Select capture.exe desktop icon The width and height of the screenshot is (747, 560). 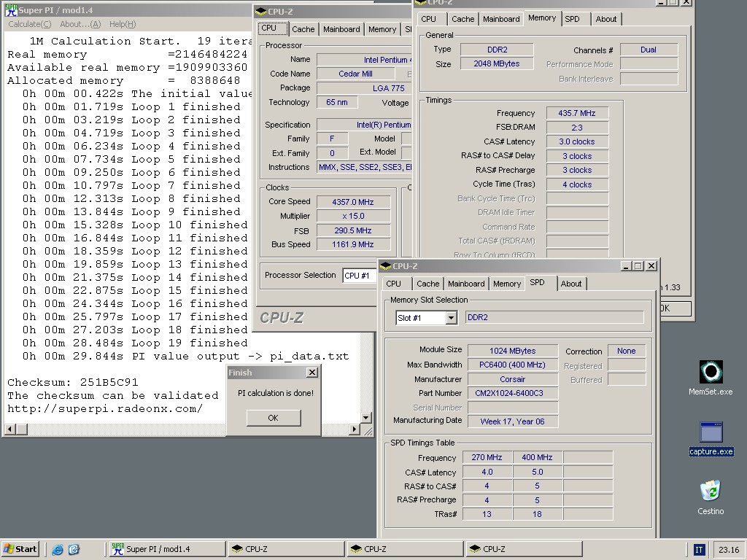[711, 432]
